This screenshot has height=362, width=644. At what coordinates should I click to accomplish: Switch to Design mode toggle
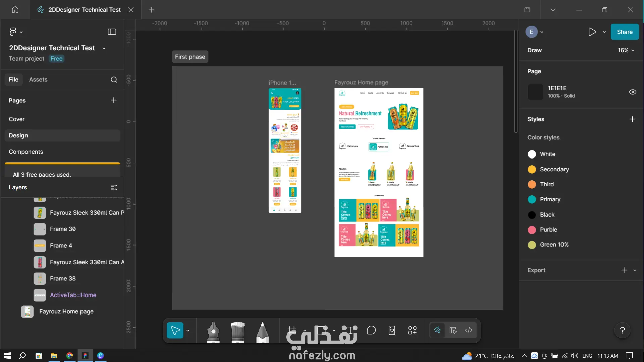(453, 330)
